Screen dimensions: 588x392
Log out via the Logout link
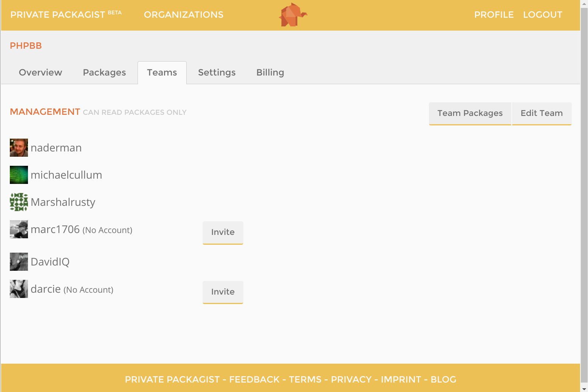pyautogui.click(x=543, y=15)
